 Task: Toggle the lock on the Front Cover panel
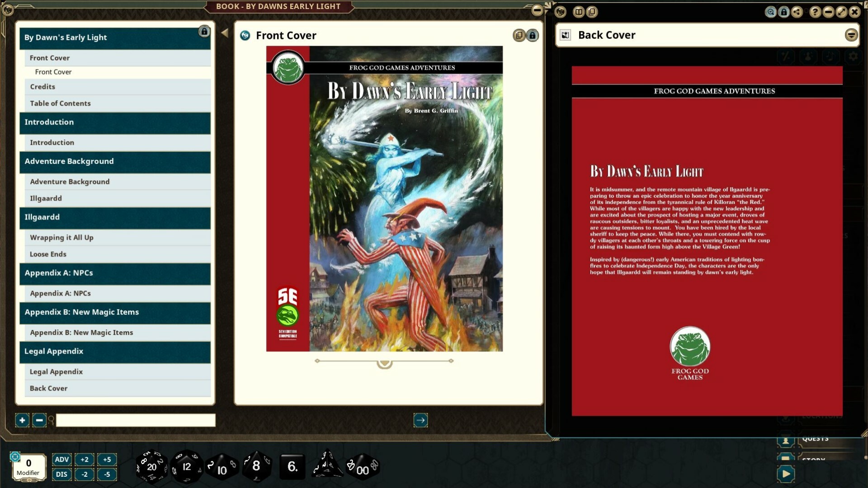tap(533, 35)
